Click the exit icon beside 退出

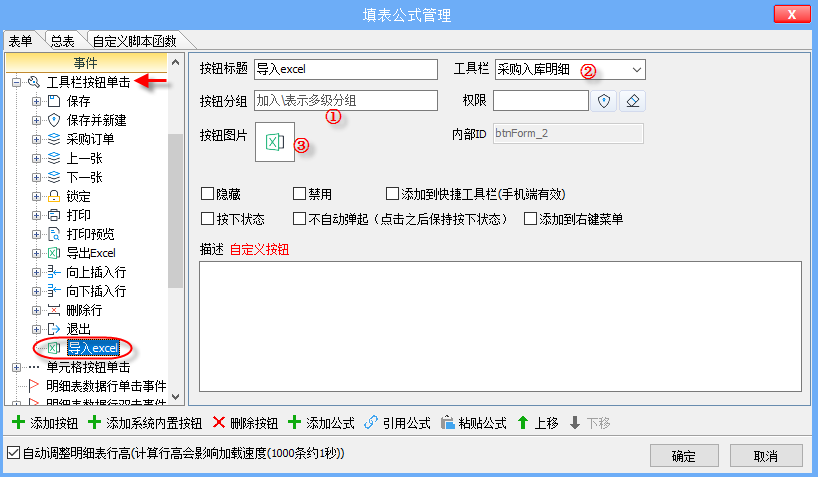pos(54,329)
